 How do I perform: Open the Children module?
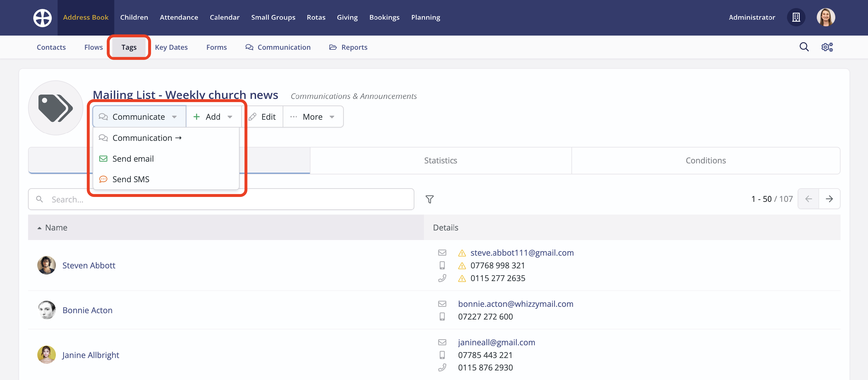[x=134, y=17]
